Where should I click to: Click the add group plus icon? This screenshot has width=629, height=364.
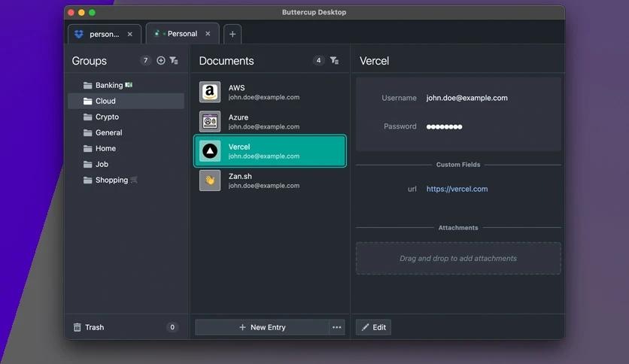160,60
